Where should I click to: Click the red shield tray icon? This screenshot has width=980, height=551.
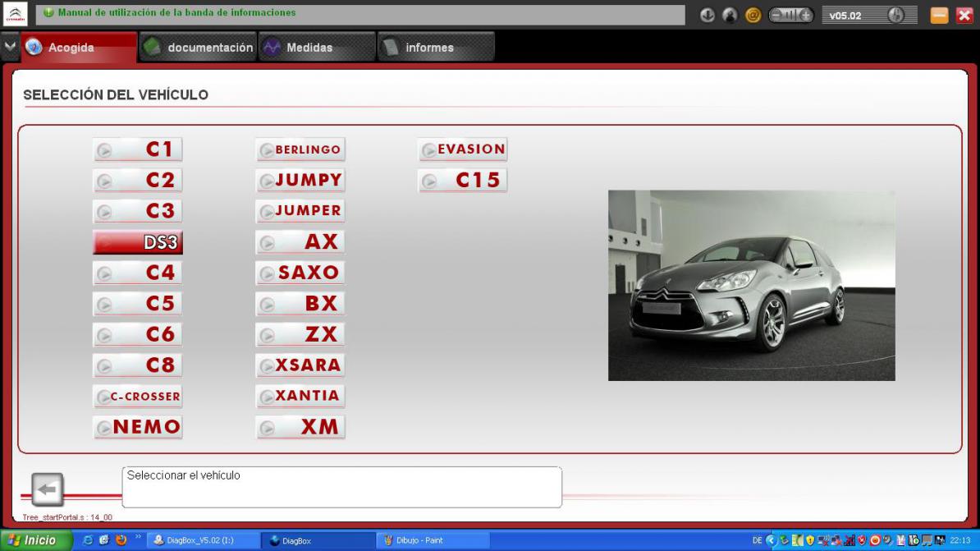tap(862, 540)
